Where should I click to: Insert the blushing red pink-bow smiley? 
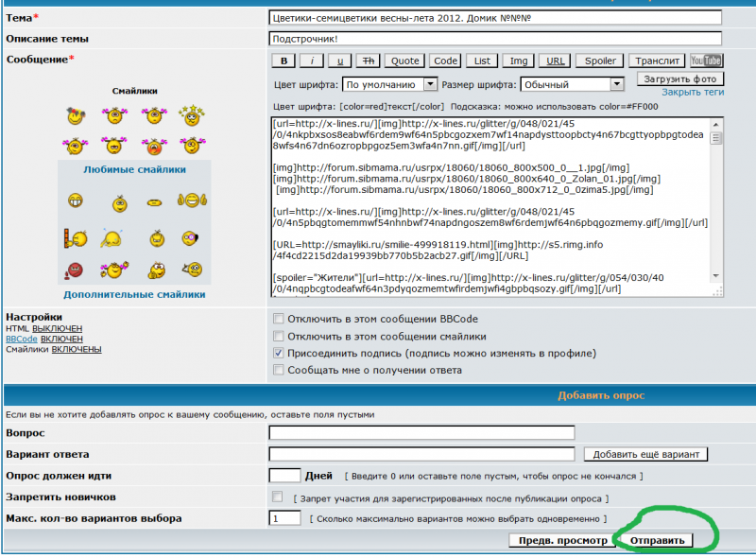pyautogui.click(x=154, y=146)
